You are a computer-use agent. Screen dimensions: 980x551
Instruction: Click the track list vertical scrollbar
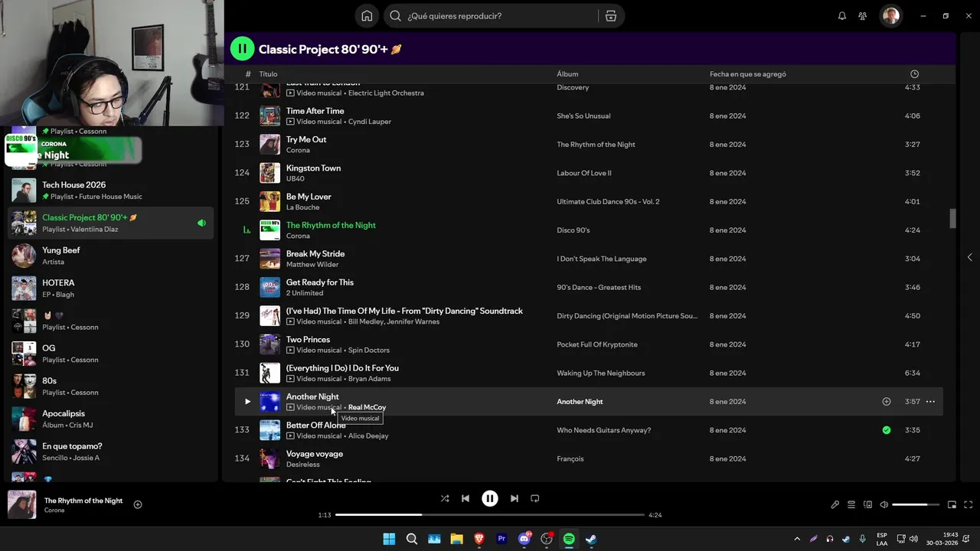(952, 219)
